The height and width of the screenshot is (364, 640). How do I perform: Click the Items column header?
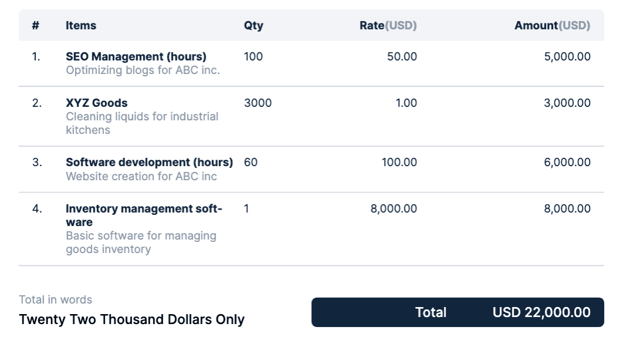[x=81, y=25]
